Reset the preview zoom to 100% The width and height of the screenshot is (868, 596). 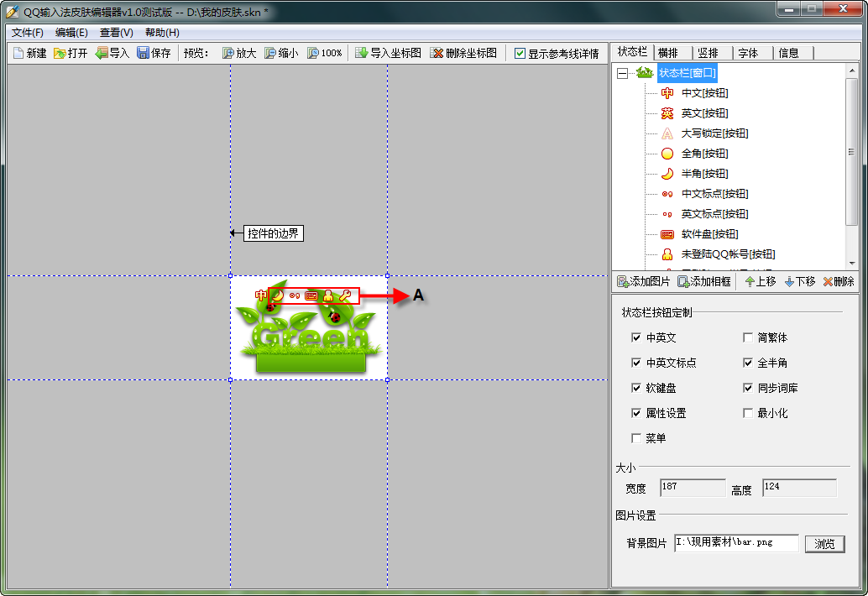324,53
